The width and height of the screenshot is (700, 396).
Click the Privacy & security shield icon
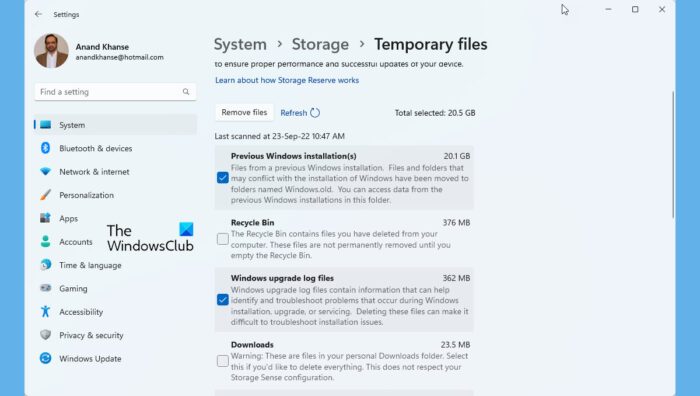pos(46,335)
